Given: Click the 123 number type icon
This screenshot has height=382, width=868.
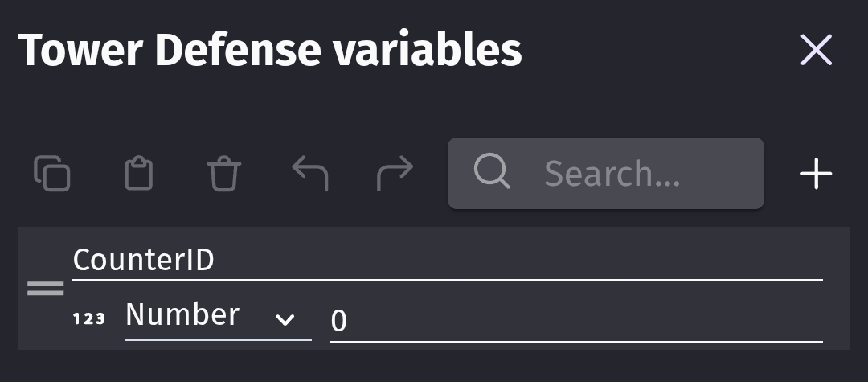Looking at the screenshot, I should click(88, 318).
